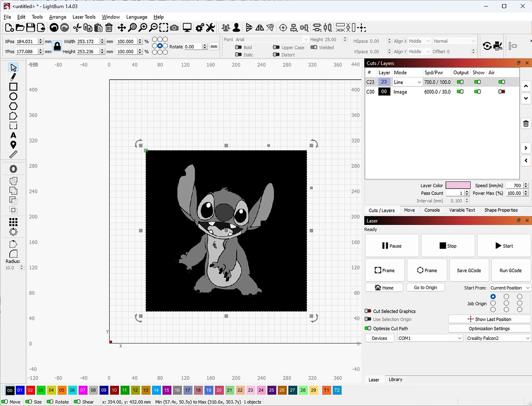
Task: Switch to the Console tab
Action: (432, 210)
